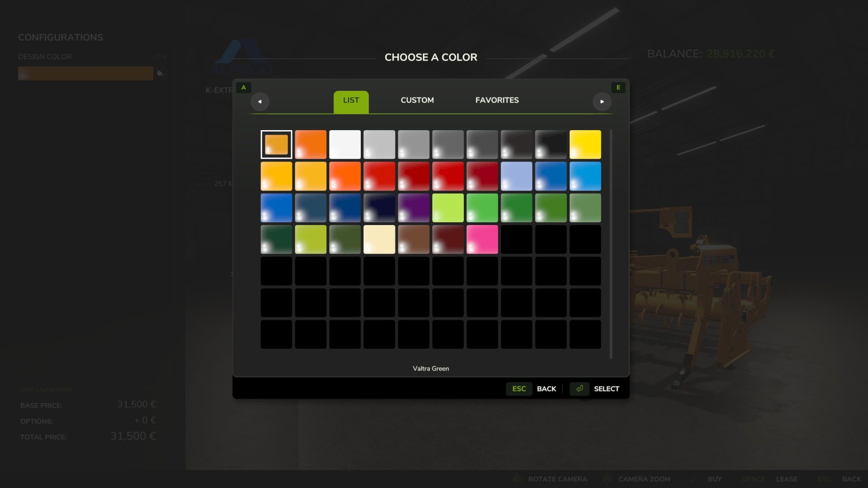Select the cream beige color swatch
This screenshot has width=868, height=488.
tap(379, 239)
